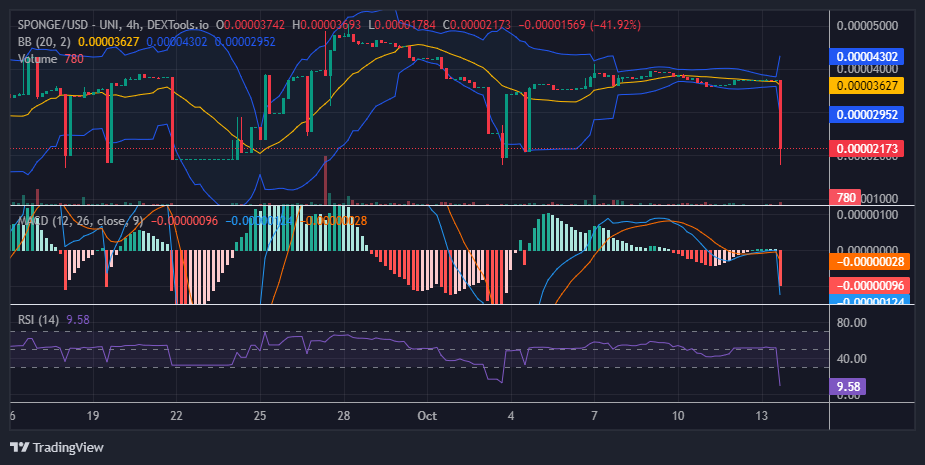The image size is (925, 465).
Task: Click the close value C0.00002173
Action: pos(477,25)
